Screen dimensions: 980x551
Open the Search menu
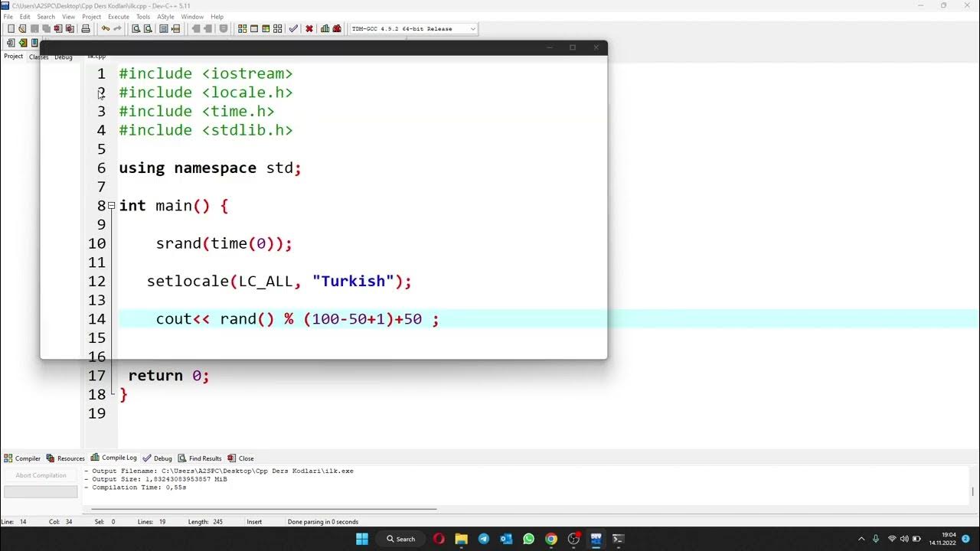click(46, 16)
